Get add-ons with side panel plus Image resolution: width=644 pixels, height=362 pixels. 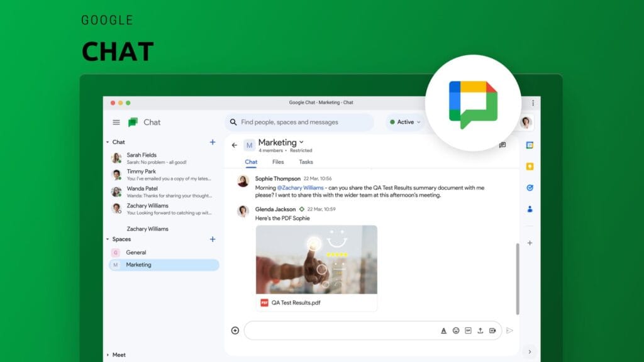point(530,243)
